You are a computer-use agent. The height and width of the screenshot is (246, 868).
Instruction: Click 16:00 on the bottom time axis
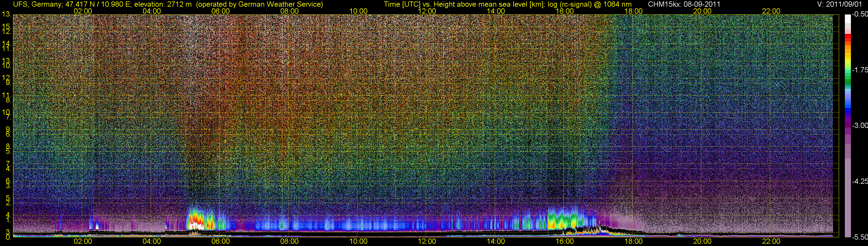pyautogui.click(x=565, y=241)
